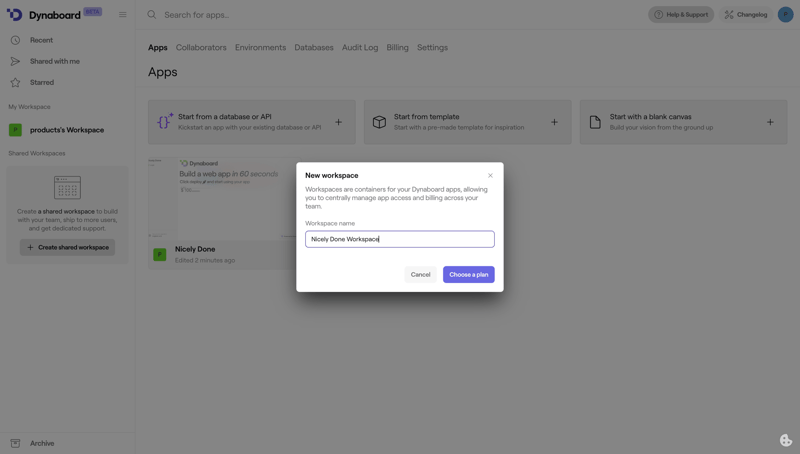Viewport: 800px width, 454px height.
Task: Open the Nicely Done app thumbnail
Action: pyautogui.click(x=222, y=197)
